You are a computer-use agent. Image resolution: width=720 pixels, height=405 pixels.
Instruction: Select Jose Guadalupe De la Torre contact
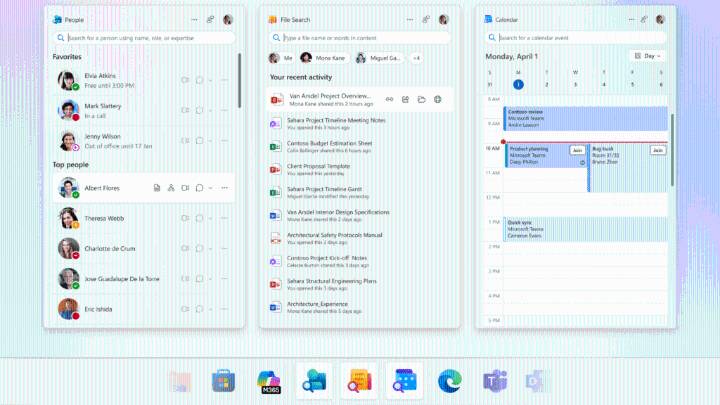pyautogui.click(x=144, y=279)
